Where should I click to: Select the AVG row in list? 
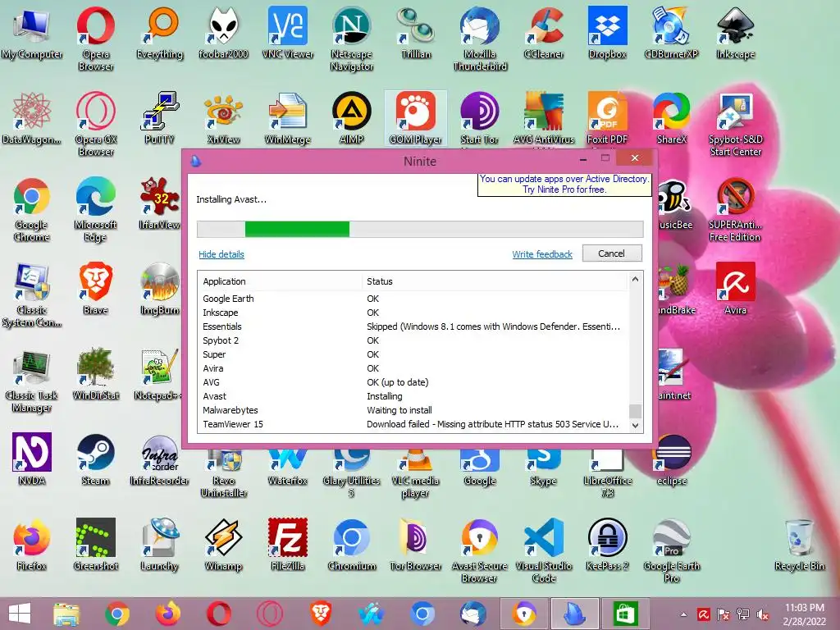coord(413,382)
